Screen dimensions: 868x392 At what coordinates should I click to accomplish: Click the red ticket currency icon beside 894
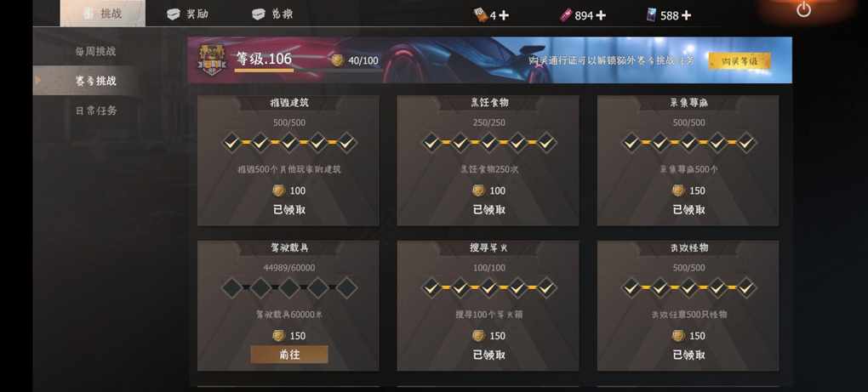565,15
